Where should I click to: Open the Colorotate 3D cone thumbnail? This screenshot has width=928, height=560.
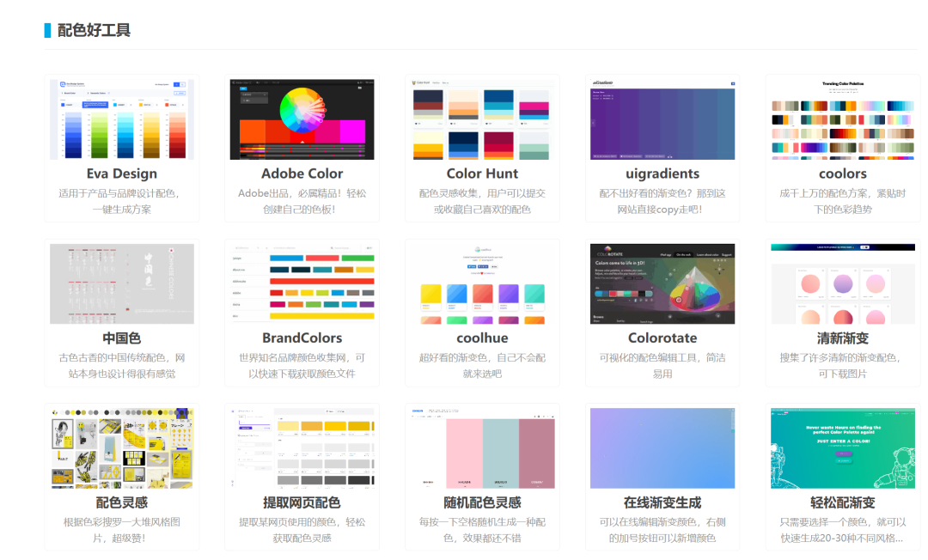click(x=662, y=283)
